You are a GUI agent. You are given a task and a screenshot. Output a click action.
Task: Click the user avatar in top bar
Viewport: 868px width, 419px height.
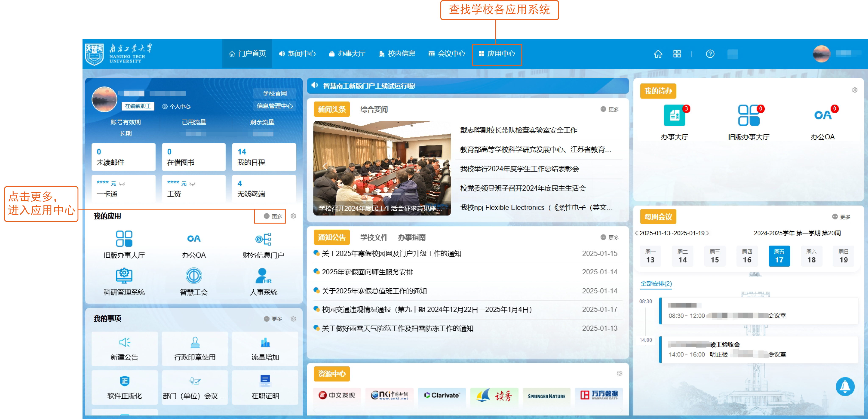[x=821, y=54]
